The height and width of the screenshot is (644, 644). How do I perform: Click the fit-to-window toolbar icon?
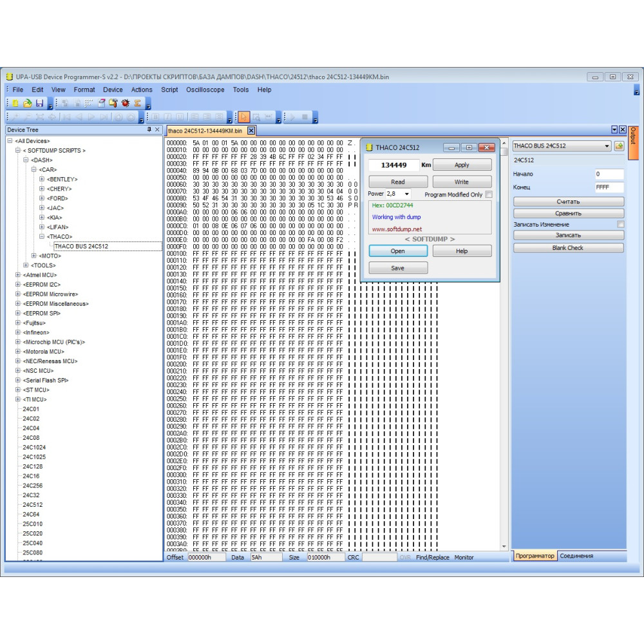40,117
